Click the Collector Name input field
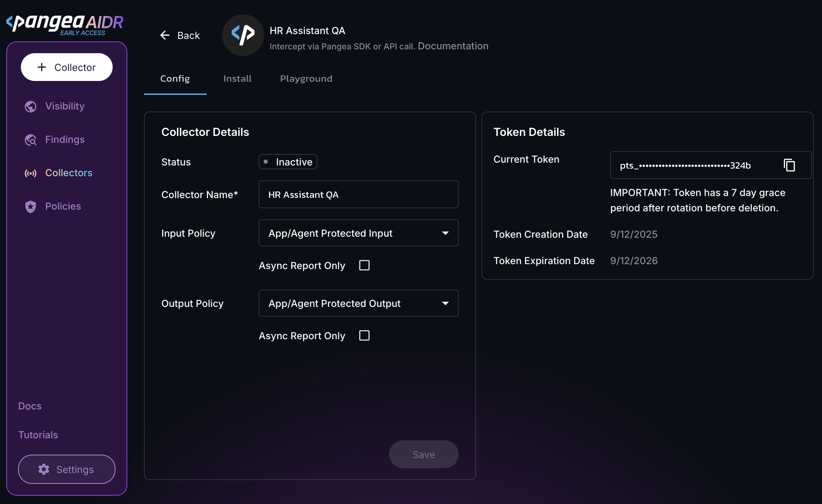Viewport: 822px width, 504px height. click(x=358, y=194)
